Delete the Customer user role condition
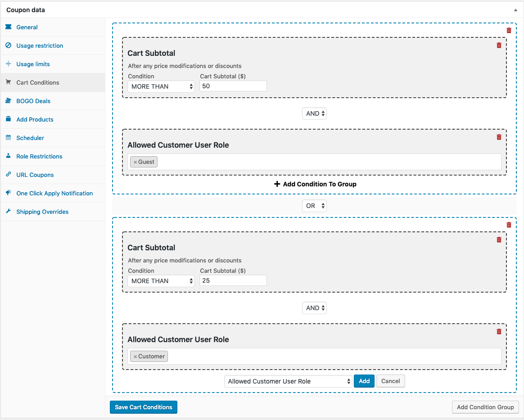The image size is (524, 420). pyautogui.click(x=499, y=331)
